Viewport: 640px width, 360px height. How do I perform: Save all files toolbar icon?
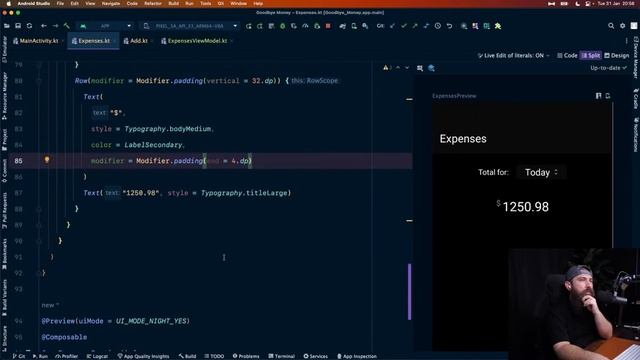click(18, 26)
